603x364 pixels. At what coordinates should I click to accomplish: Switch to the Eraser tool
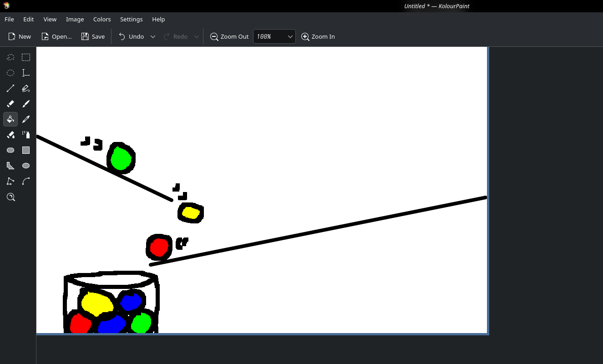coord(10,104)
